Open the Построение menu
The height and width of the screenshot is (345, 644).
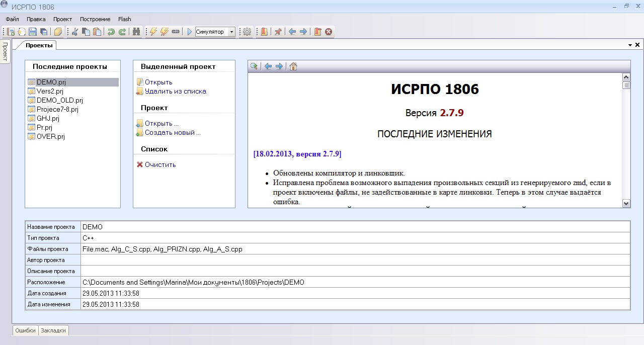[95, 19]
